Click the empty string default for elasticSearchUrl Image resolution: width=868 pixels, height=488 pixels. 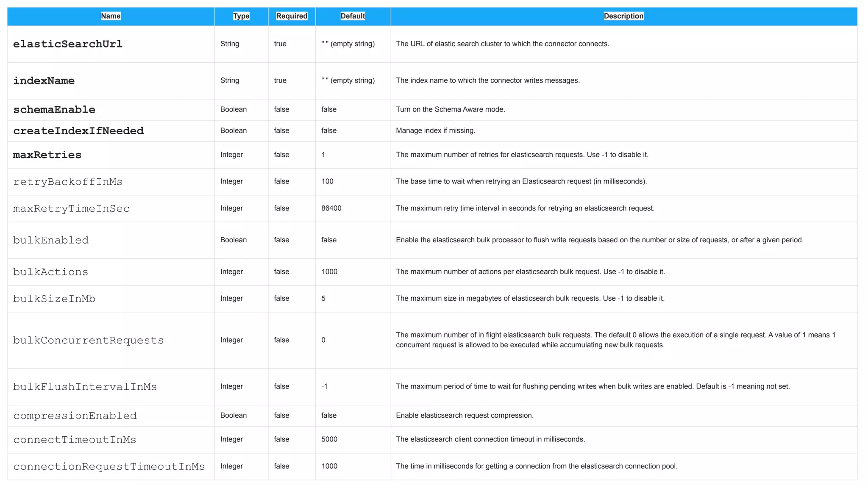348,44
